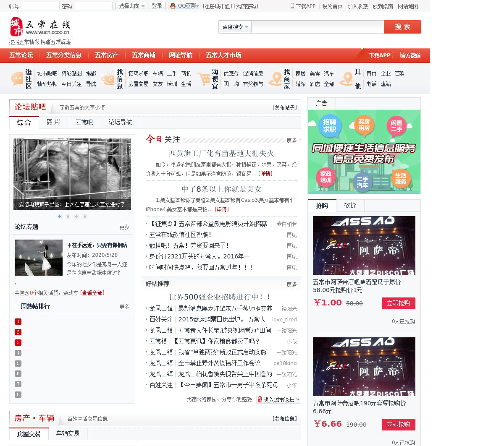Click the 五常在线 site logo
Screen dimensions: 504x446
coord(40,27)
